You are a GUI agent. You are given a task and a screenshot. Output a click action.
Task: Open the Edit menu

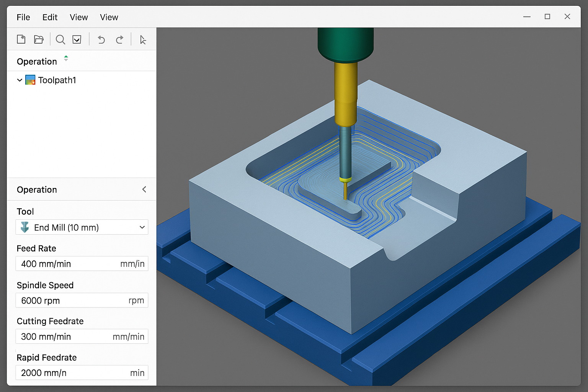point(50,17)
